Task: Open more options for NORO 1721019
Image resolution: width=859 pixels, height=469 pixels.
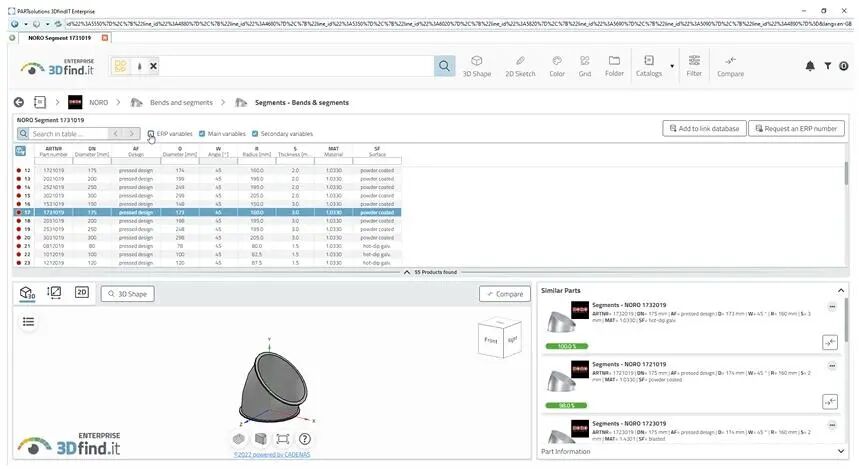Action: pyautogui.click(x=832, y=366)
